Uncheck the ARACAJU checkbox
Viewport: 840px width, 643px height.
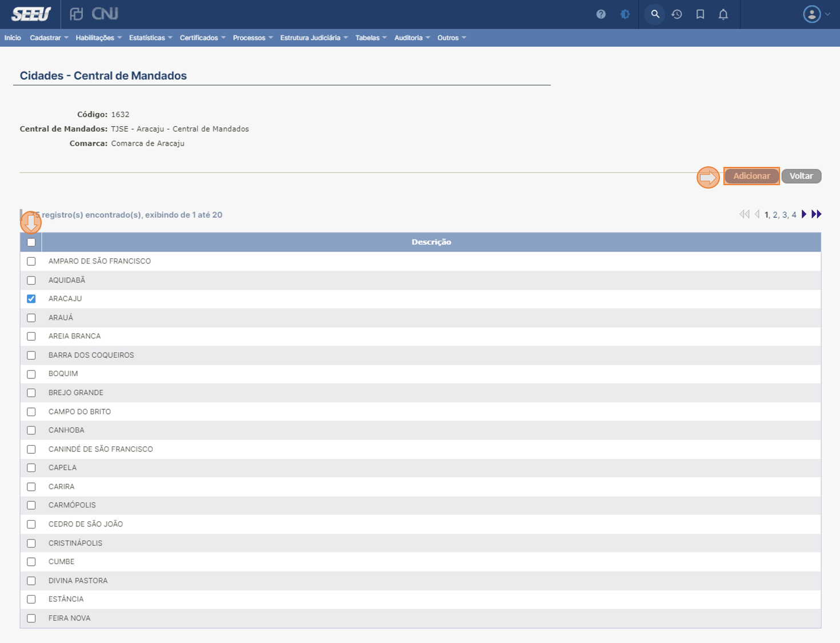pyautogui.click(x=31, y=299)
